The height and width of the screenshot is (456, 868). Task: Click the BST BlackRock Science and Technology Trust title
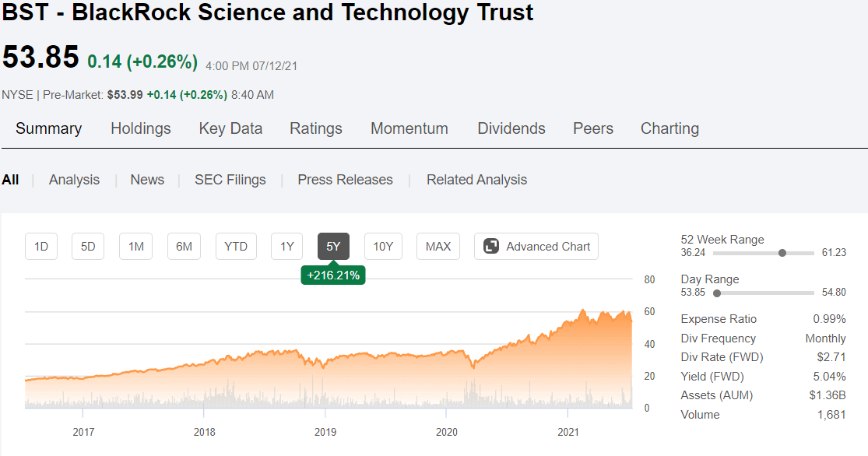click(x=267, y=12)
